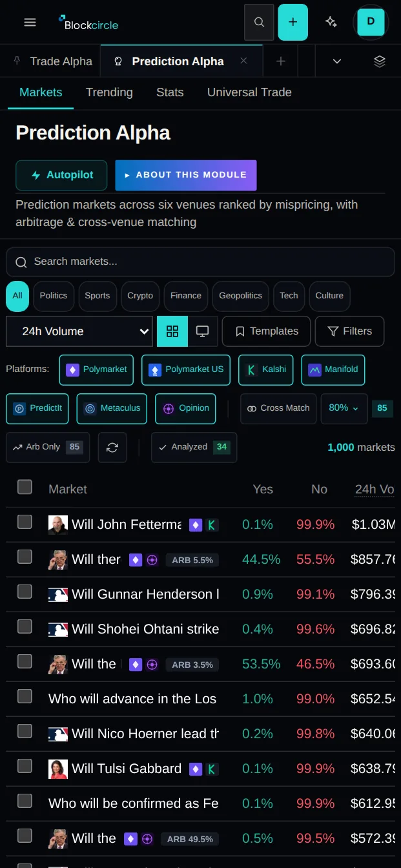Click Opinion icon in ARB 5.5% row
This screenshot has width=401, height=868.
tap(152, 560)
